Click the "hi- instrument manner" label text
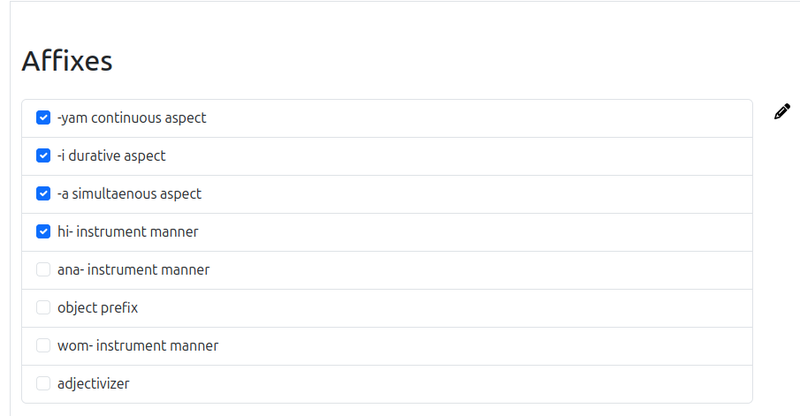Image resolution: width=800 pixels, height=416 pixels. click(x=128, y=232)
